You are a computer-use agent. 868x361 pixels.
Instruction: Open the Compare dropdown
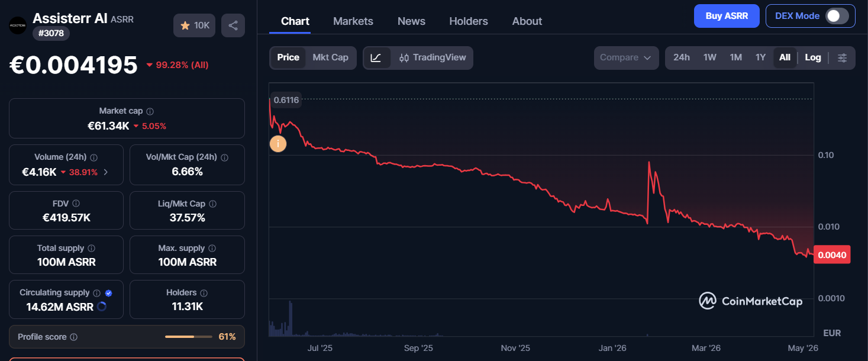coord(626,57)
